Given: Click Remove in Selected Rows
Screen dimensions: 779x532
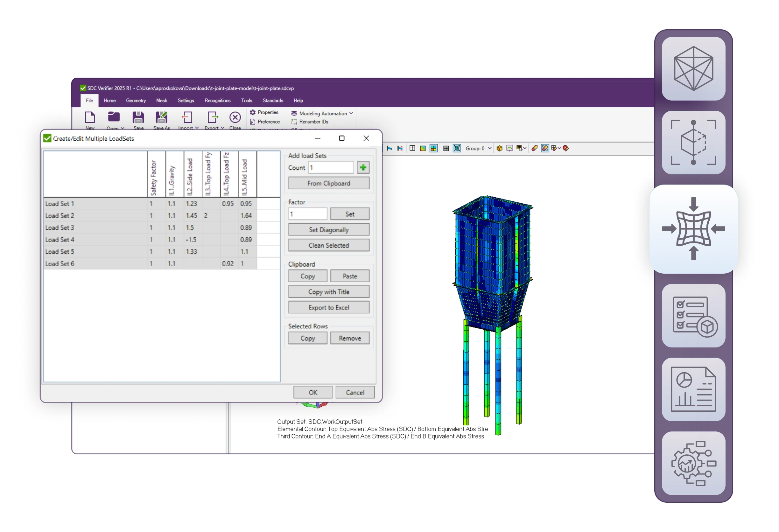Looking at the screenshot, I should tap(350, 338).
